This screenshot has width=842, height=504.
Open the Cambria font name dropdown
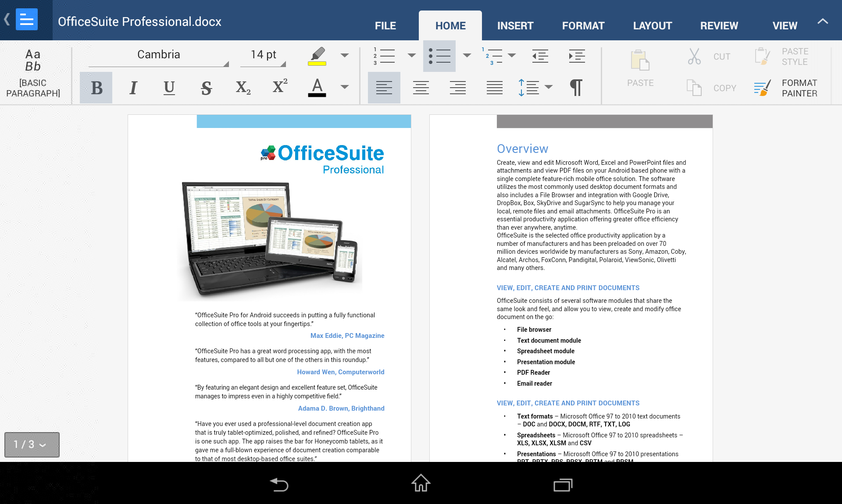coord(159,55)
